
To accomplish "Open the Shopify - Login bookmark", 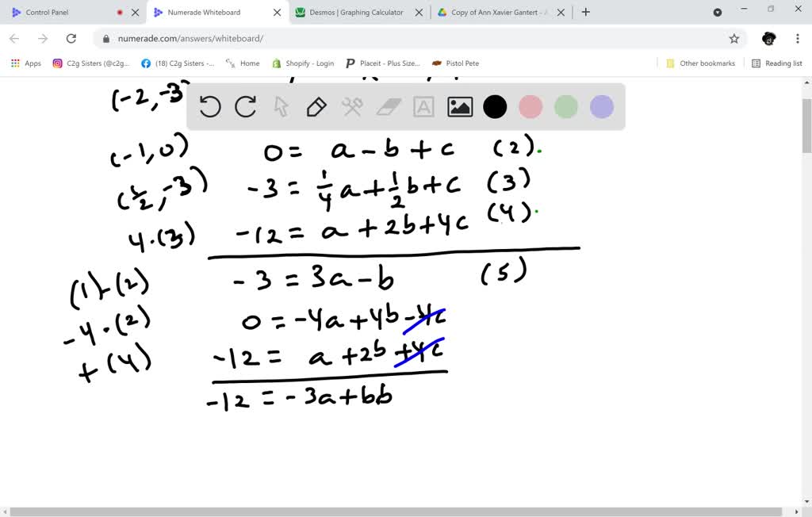I will (309, 63).
